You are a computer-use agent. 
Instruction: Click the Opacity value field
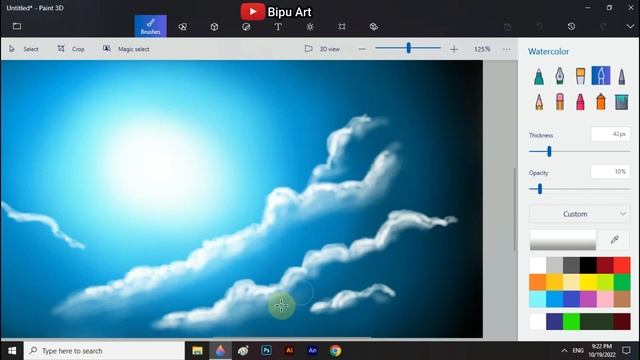tap(610, 171)
